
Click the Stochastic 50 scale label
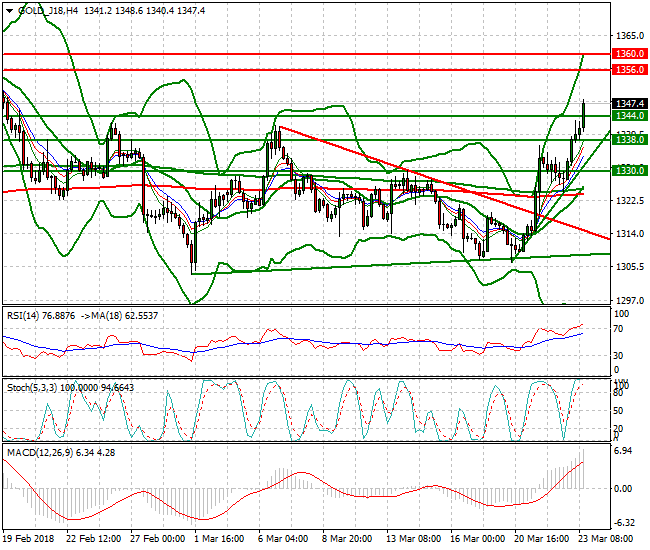point(618,411)
